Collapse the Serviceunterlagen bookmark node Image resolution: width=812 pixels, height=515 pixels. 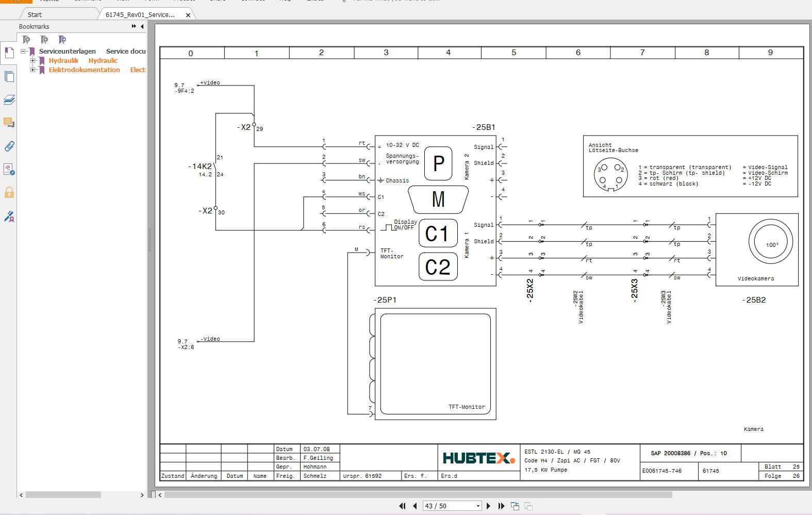point(23,51)
